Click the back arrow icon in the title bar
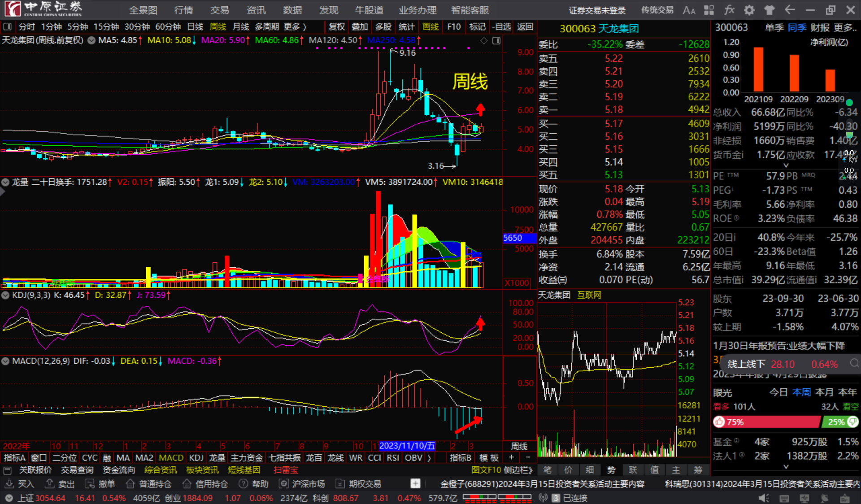The width and height of the screenshot is (861, 504). point(790,10)
